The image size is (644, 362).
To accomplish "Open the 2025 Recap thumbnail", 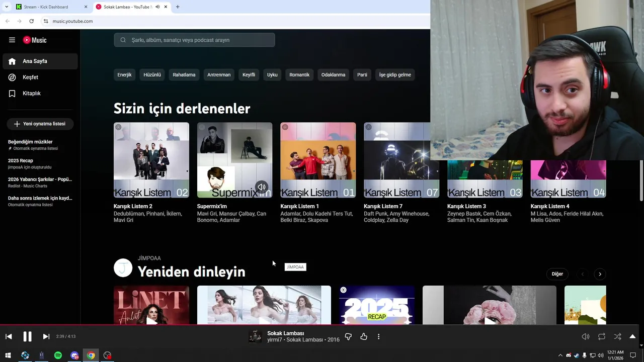I will point(377,305).
